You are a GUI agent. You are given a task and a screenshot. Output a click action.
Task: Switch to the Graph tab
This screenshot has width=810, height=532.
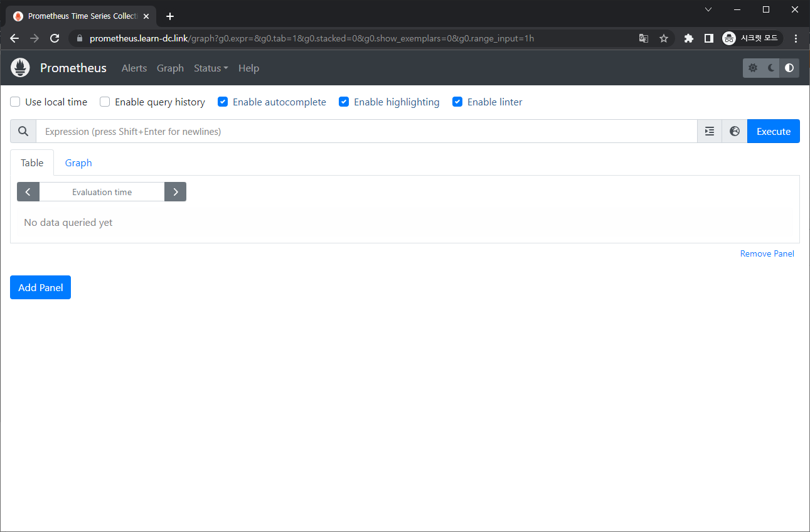coord(78,162)
